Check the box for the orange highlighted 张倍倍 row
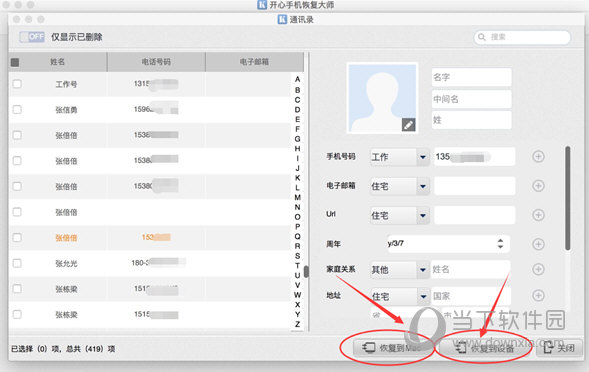The image size is (589, 372). tap(17, 237)
